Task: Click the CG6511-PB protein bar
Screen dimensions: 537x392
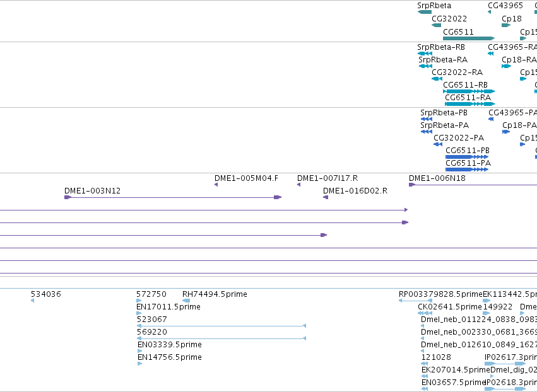Action: pos(467,157)
